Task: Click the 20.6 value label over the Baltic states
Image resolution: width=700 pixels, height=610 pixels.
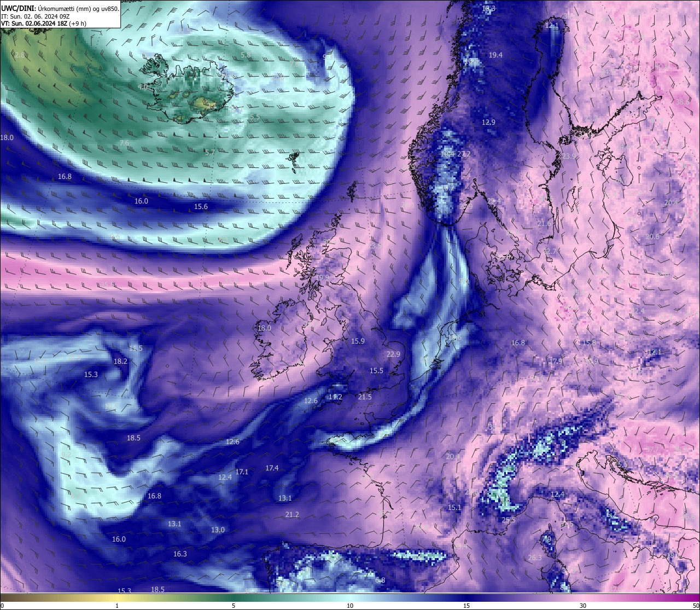Action: [652, 236]
